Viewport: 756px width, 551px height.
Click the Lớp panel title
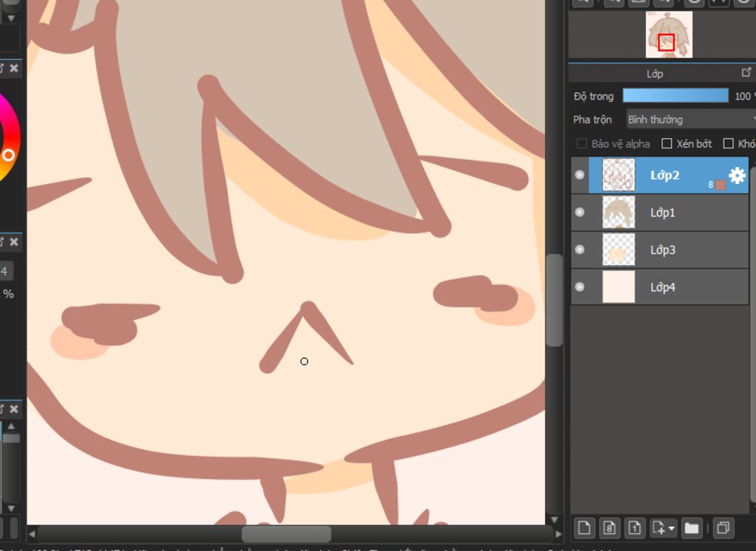[654, 73]
